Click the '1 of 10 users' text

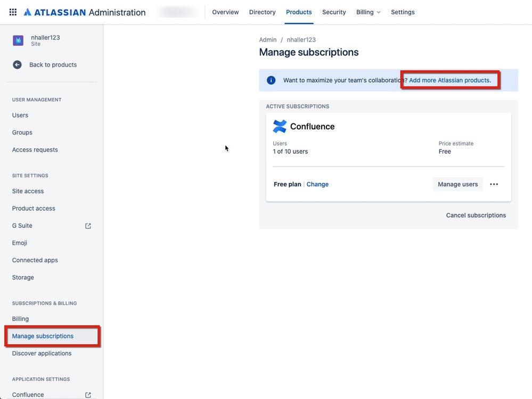coord(290,152)
